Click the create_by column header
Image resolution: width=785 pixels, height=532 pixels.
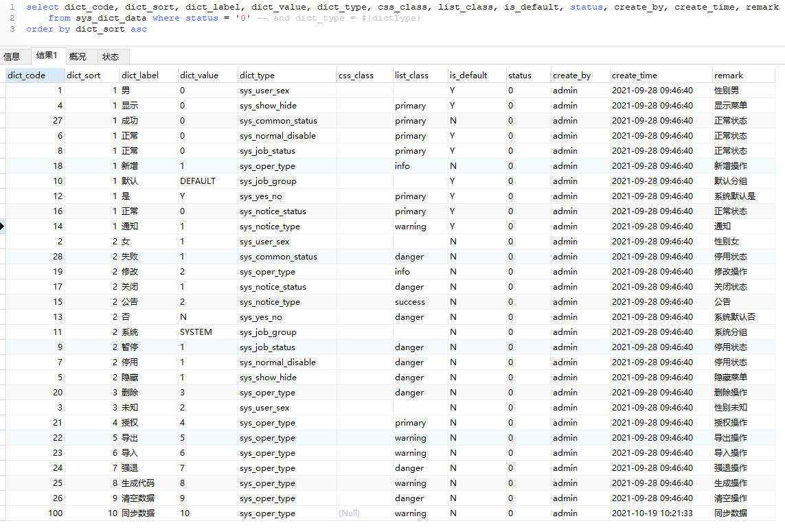click(580, 75)
